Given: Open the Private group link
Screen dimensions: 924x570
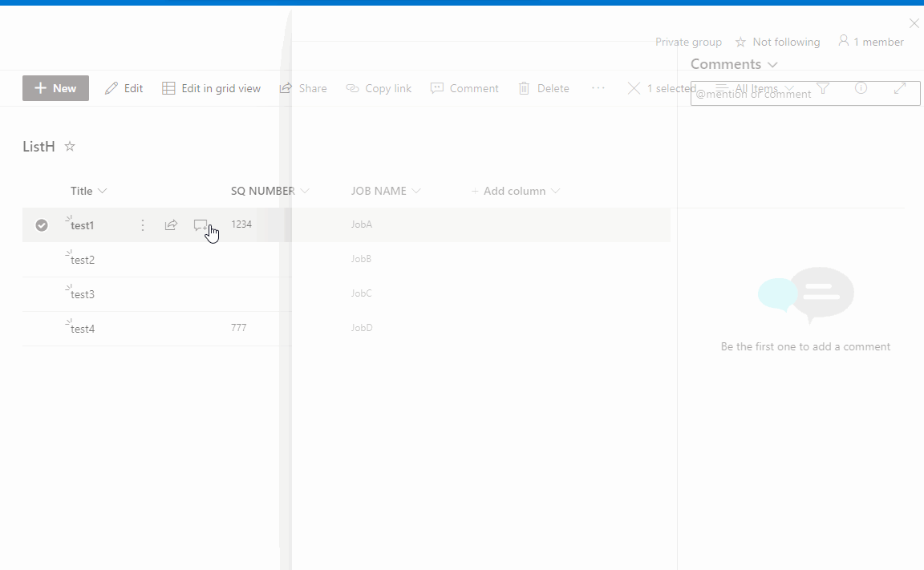Looking at the screenshot, I should (x=688, y=42).
